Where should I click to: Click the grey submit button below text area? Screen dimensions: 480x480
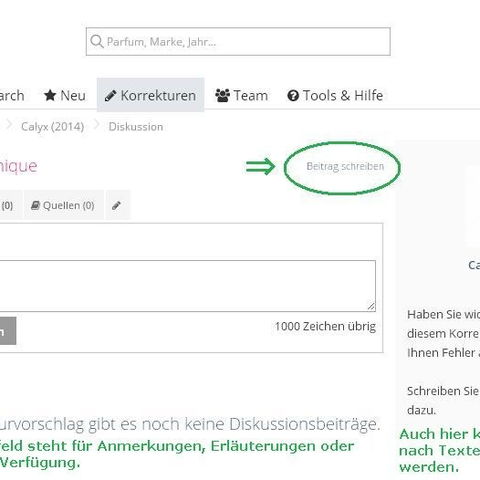coord(7,331)
